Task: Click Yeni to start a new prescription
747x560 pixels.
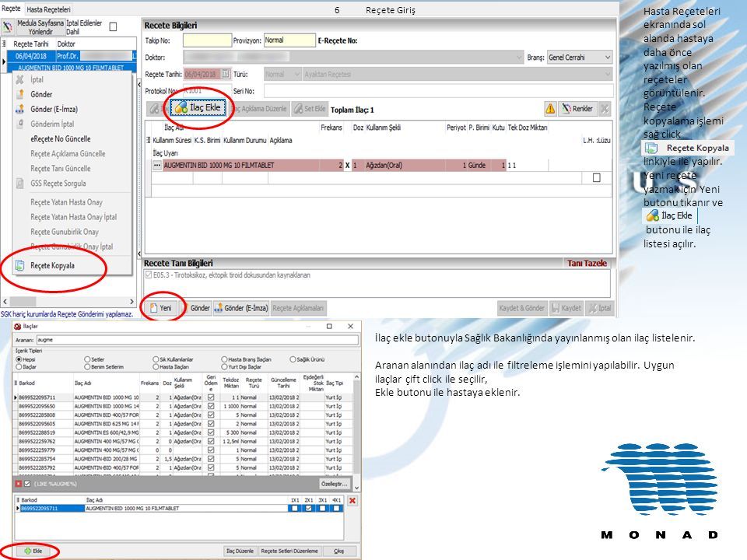Action: click(161, 308)
